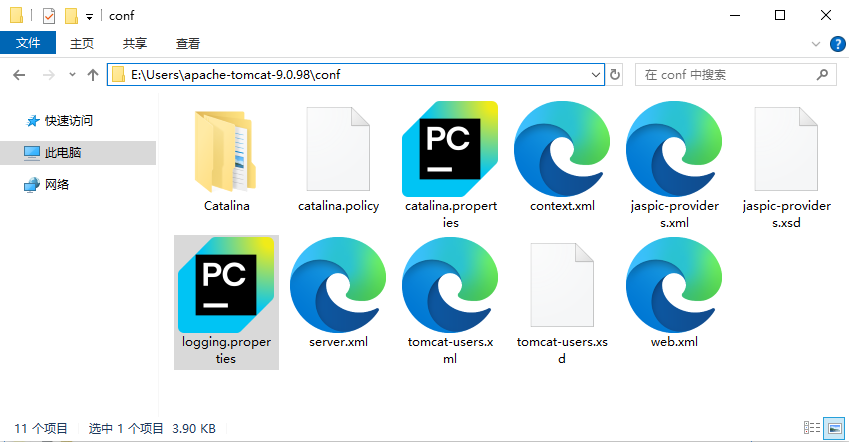Select the tomcat-users.xml Edge icon
This screenshot has width=849, height=442.
[450, 285]
